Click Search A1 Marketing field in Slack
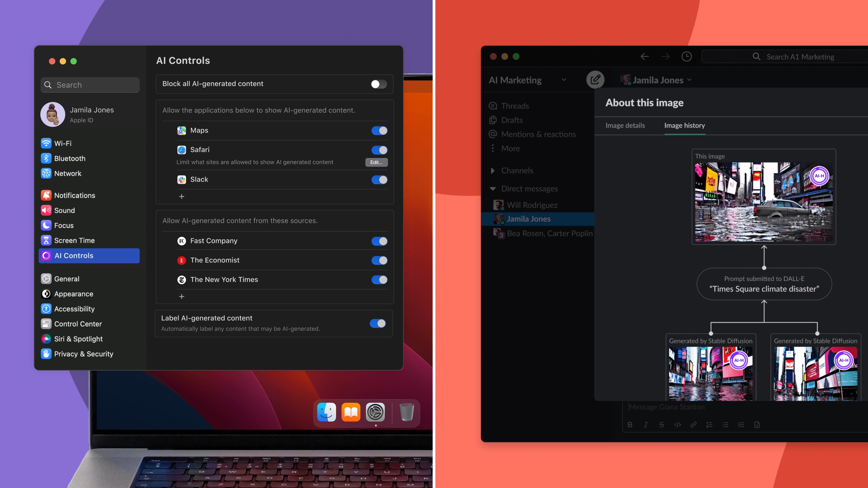The image size is (868, 488). [785, 57]
